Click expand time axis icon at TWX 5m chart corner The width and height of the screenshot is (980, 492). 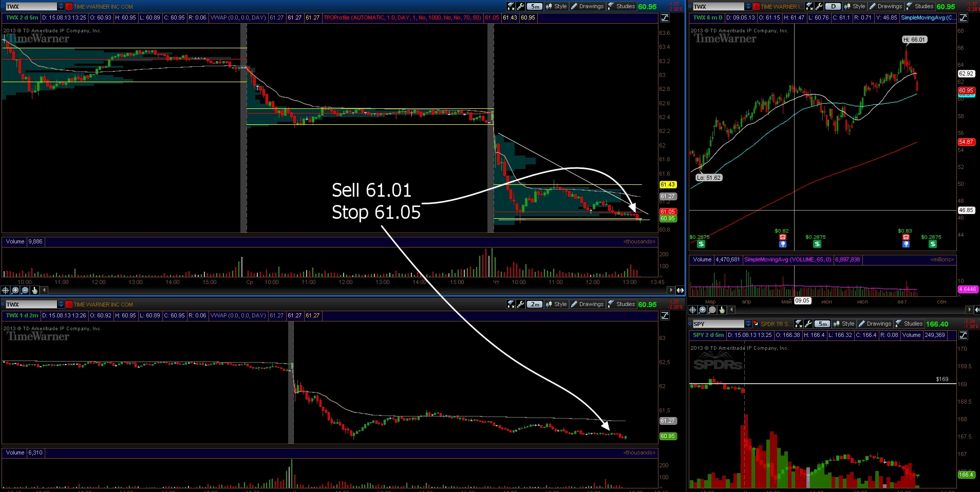click(680, 290)
